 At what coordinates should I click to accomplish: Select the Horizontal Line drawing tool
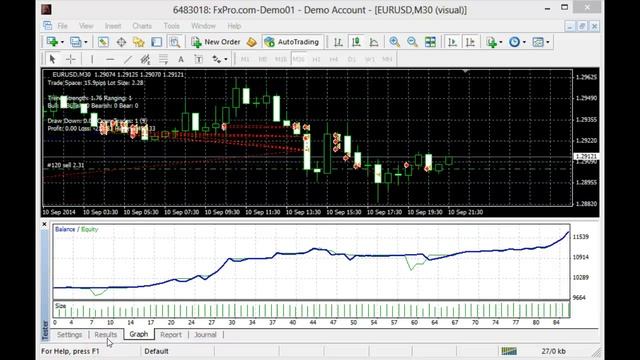(x=110, y=59)
